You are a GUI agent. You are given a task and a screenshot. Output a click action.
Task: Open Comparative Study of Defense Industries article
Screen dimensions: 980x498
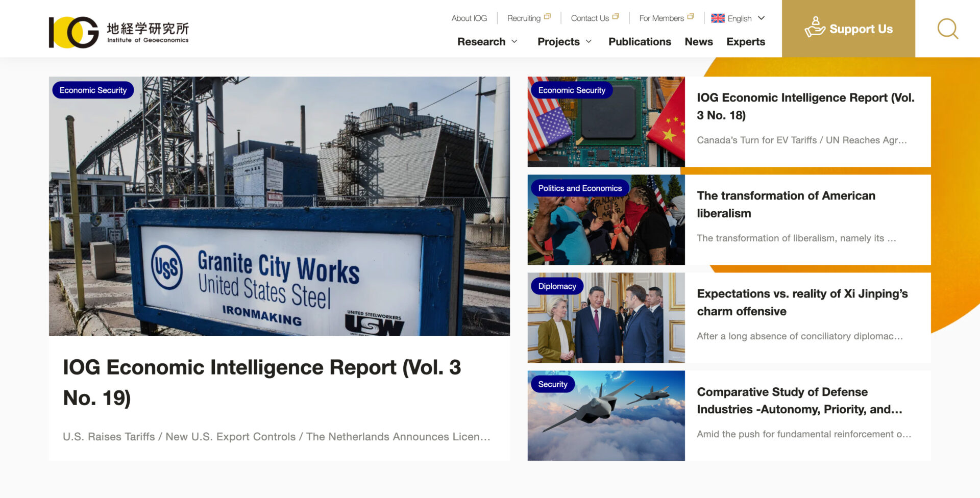[799, 401]
